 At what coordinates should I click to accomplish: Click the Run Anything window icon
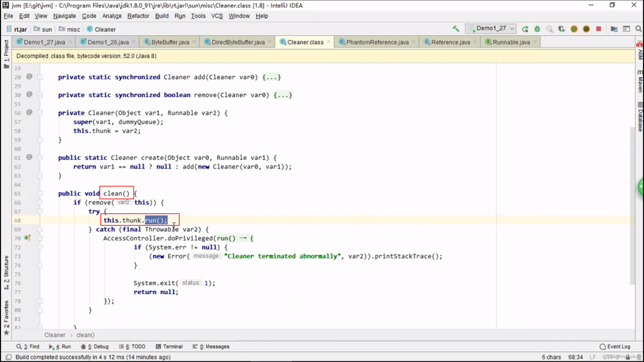point(626,29)
